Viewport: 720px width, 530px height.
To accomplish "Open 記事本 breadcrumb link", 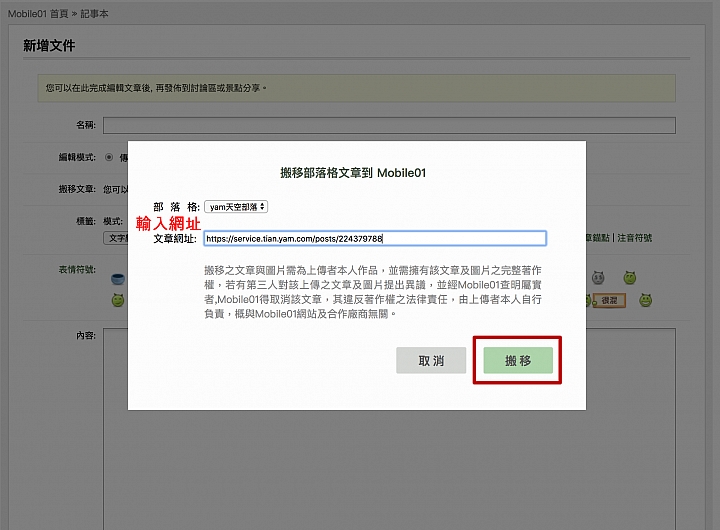I will point(95,14).
